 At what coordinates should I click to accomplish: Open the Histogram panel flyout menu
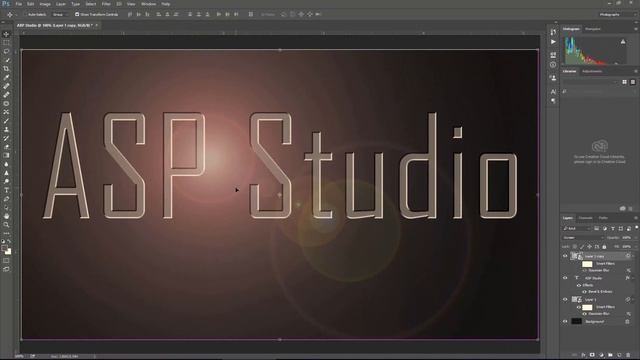click(x=636, y=29)
